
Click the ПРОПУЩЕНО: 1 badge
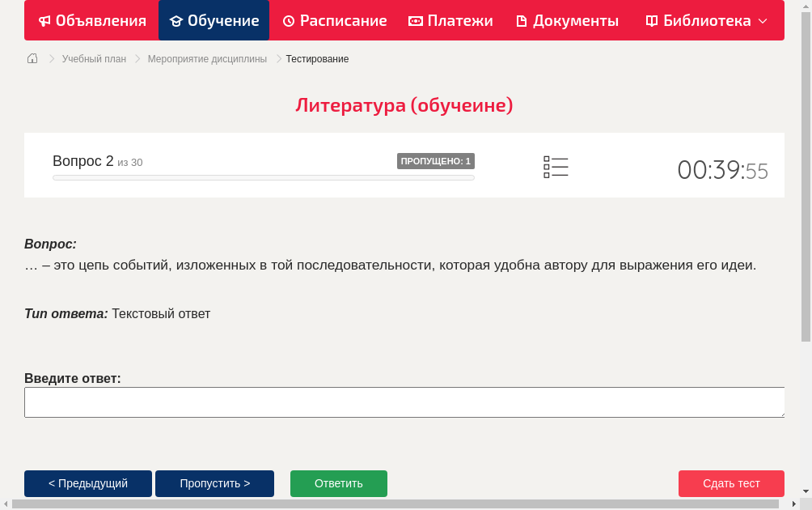click(436, 161)
